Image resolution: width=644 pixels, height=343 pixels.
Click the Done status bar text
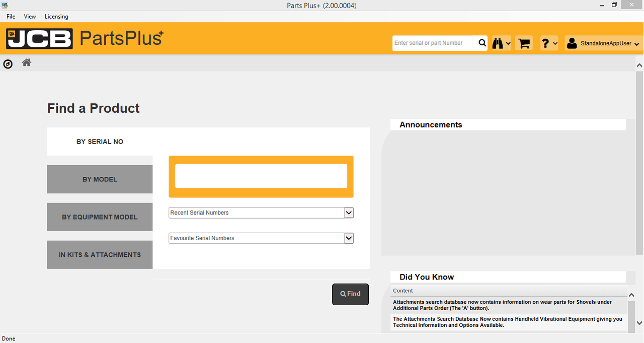[x=9, y=338]
